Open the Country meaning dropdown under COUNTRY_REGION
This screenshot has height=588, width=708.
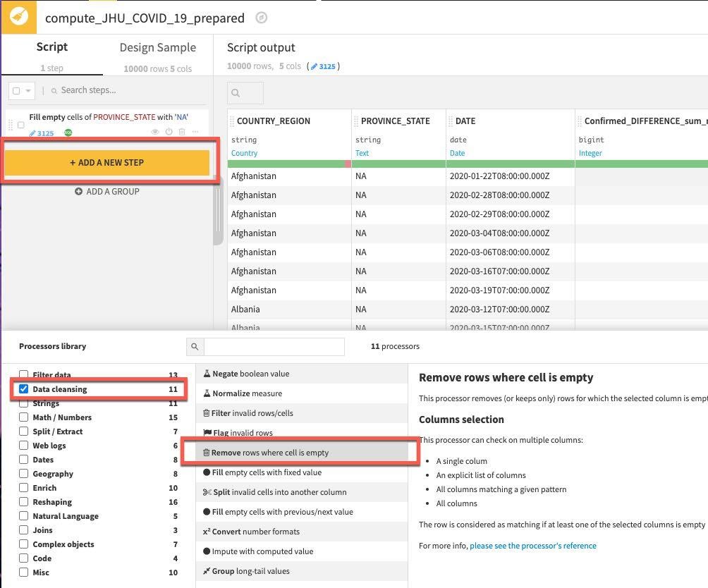coord(245,153)
